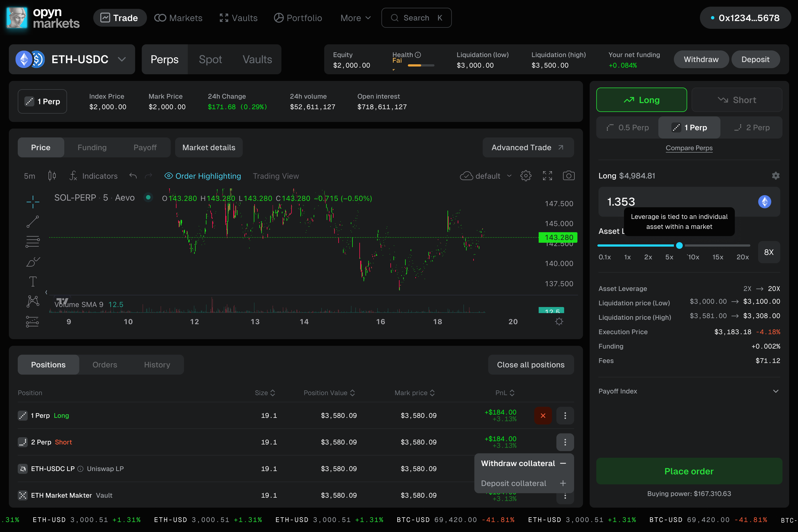Sort positions by PnL
The image size is (798, 532).
pos(505,393)
